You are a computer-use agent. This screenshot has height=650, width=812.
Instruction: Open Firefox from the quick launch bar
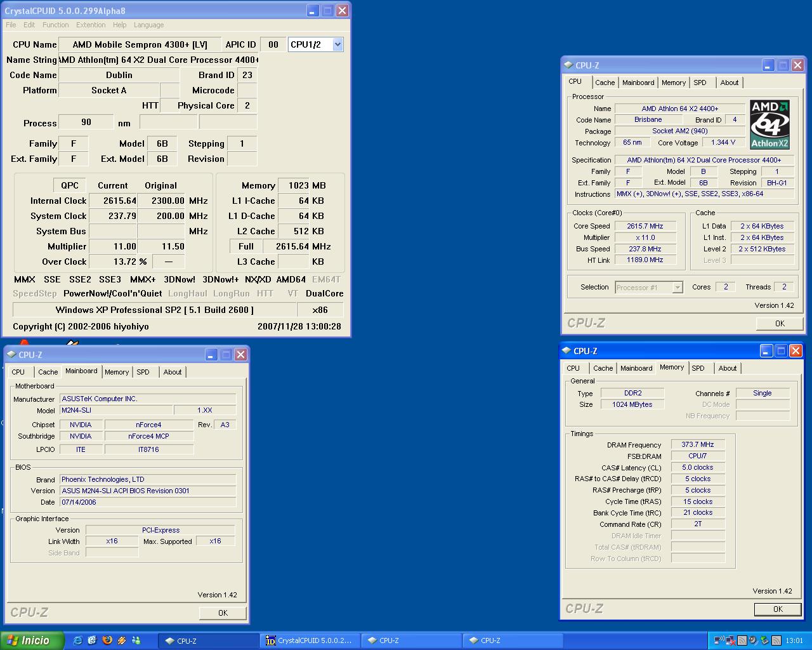tap(107, 640)
